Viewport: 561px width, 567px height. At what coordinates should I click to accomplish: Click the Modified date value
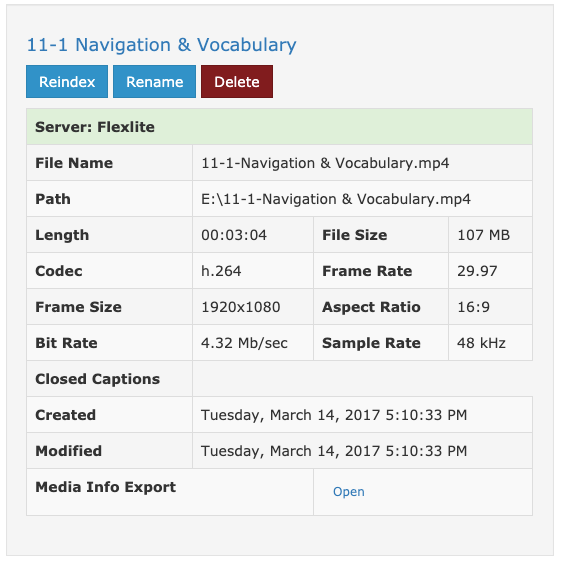(x=334, y=451)
